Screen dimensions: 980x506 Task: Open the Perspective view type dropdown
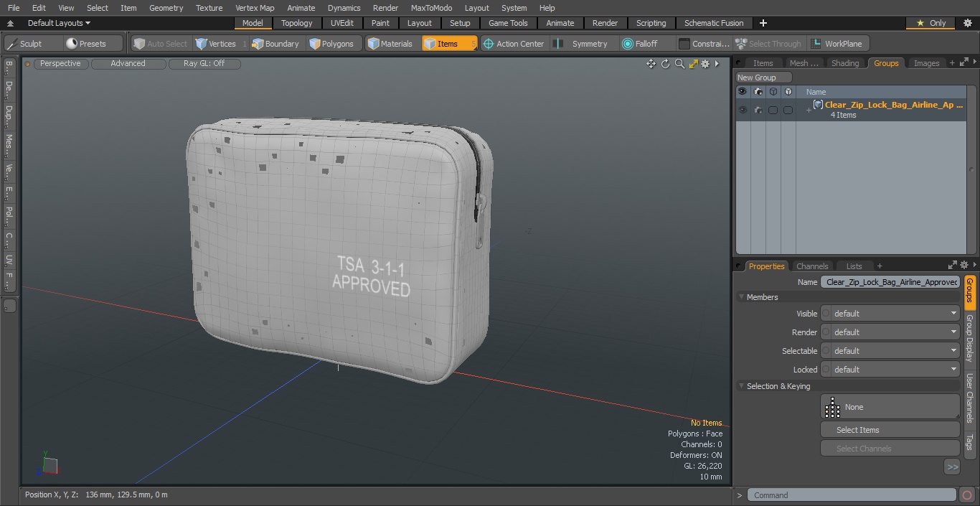(60, 64)
